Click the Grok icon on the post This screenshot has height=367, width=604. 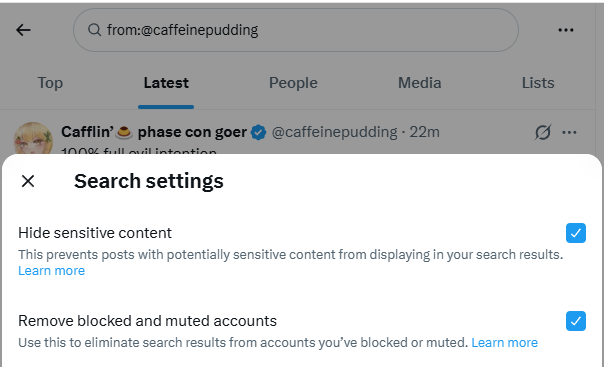pos(542,132)
